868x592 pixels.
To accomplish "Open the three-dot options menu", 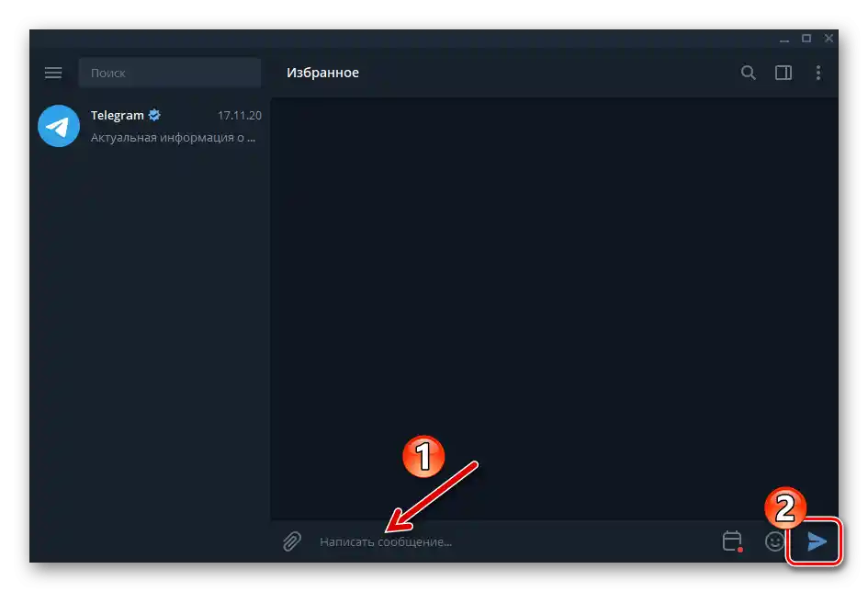I will pos(817,73).
